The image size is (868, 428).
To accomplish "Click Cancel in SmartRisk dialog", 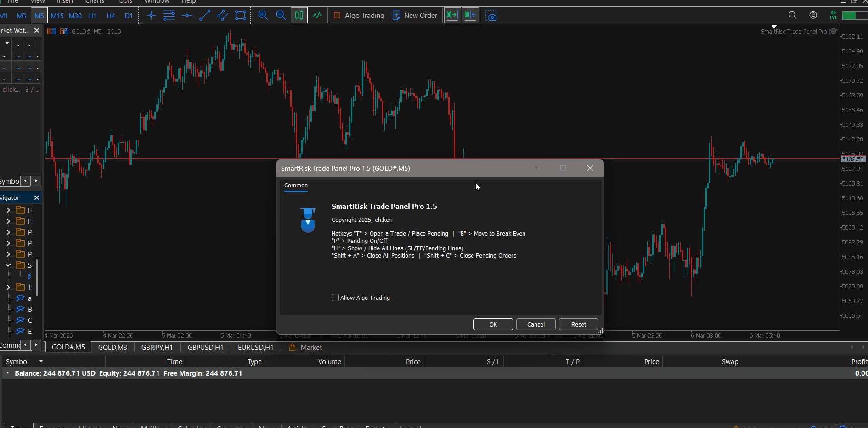I will click(536, 324).
